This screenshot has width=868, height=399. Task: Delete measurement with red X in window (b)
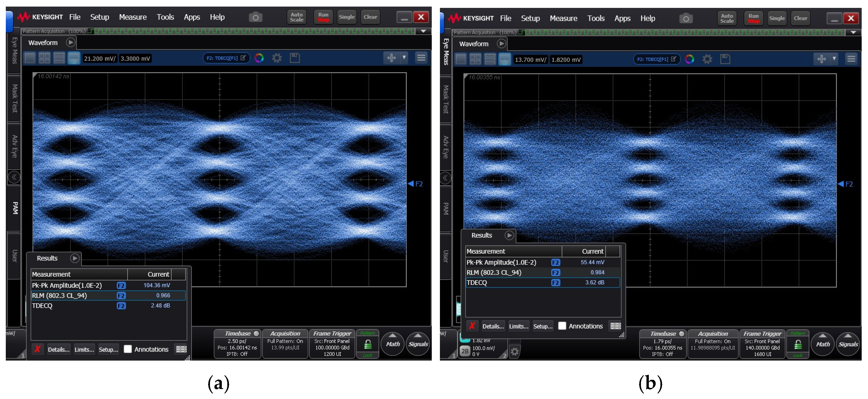pyautogui.click(x=472, y=326)
